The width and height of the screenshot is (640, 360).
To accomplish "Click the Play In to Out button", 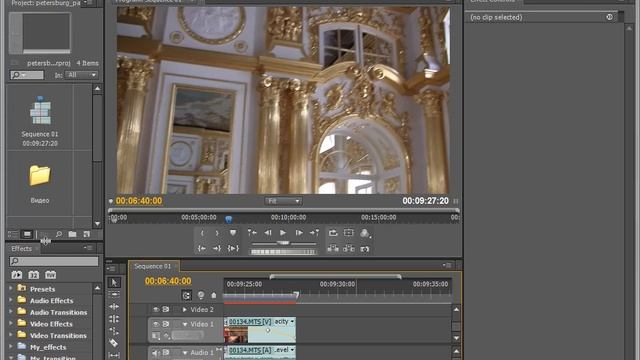I will point(233,248).
